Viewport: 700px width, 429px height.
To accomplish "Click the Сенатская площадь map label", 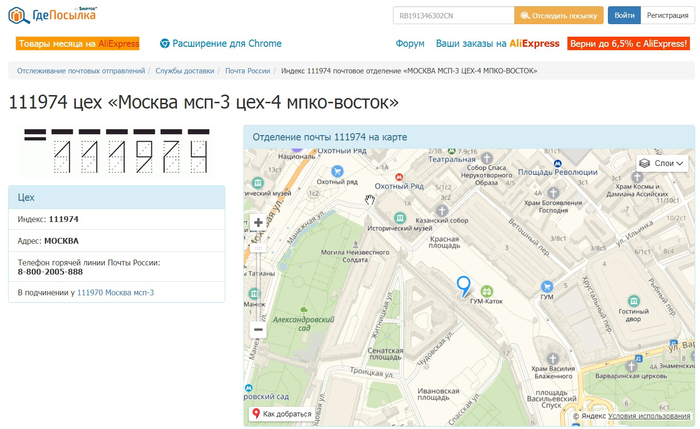I will tap(385, 354).
